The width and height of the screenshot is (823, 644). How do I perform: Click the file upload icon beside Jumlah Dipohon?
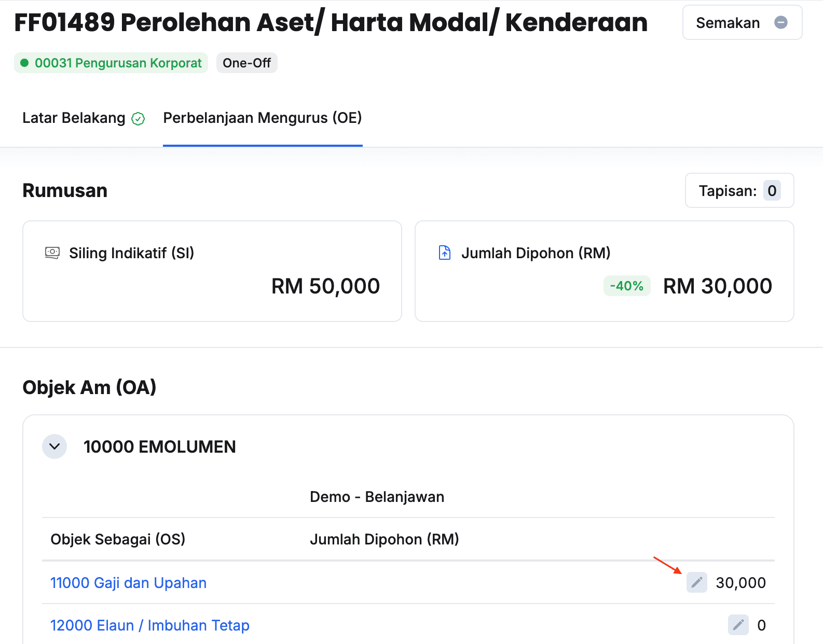[445, 253]
